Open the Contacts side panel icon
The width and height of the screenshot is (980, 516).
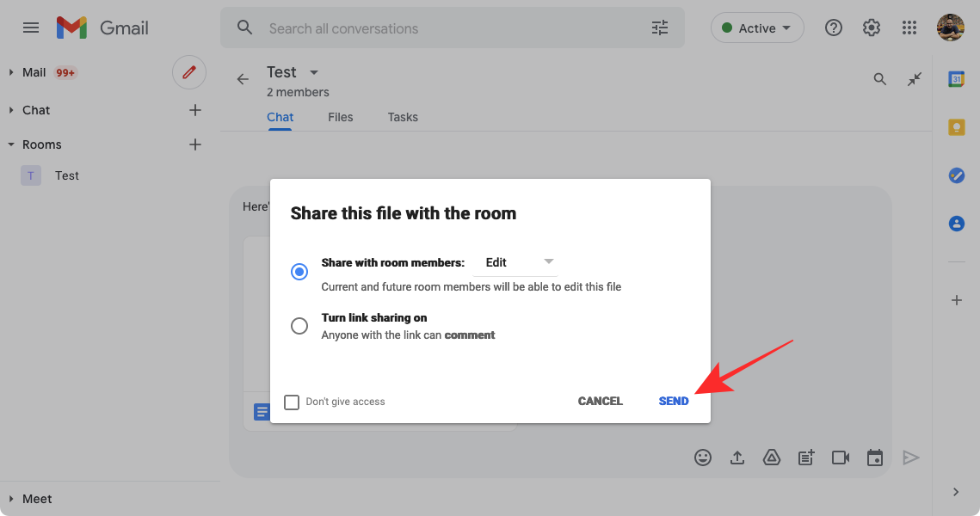tap(956, 224)
